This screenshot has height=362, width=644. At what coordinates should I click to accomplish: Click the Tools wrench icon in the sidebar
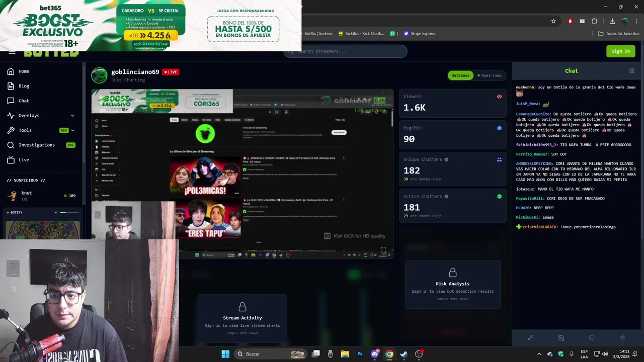click(x=11, y=130)
